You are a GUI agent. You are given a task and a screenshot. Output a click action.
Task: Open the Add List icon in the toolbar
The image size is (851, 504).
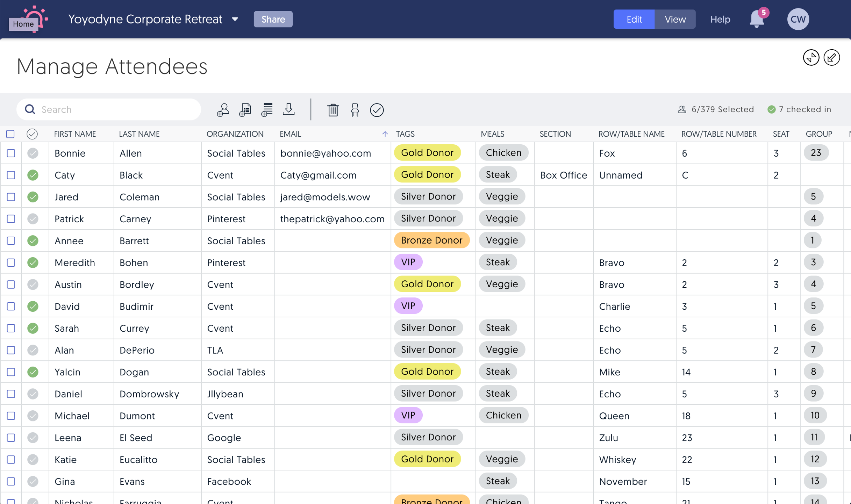coord(267,109)
